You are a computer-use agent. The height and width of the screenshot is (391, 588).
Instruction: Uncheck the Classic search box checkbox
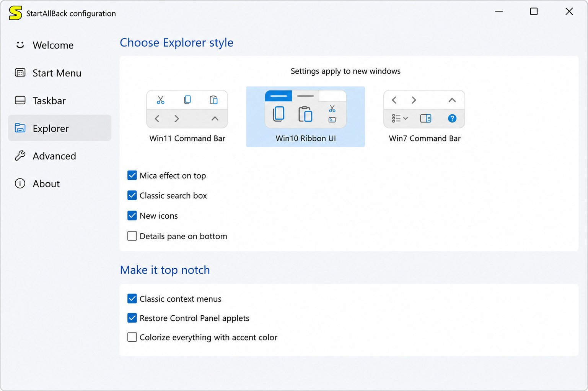[132, 195]
